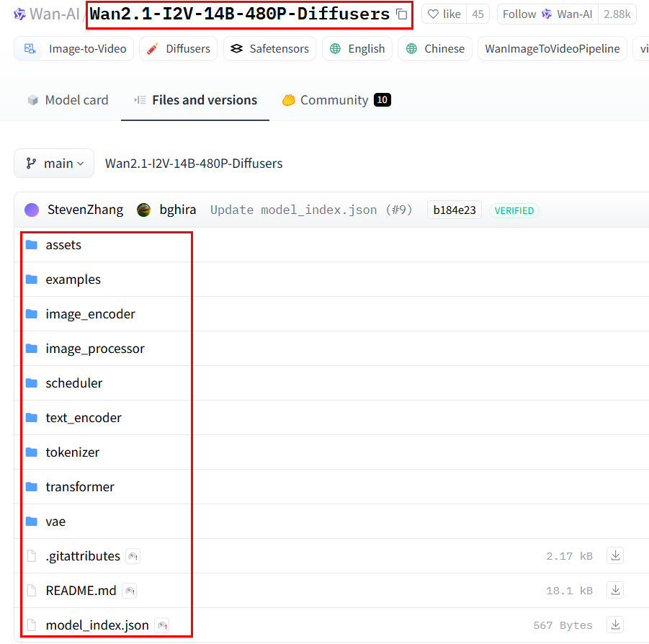Click the Wan-AI logo icon in header
Viewport: 649px width, 644px height.
(19, 14)
